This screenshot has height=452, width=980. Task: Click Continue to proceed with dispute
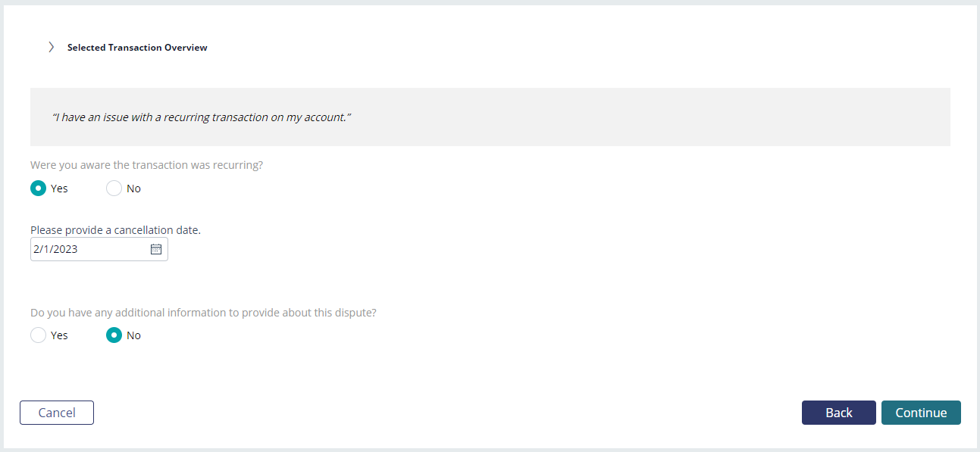921,413
